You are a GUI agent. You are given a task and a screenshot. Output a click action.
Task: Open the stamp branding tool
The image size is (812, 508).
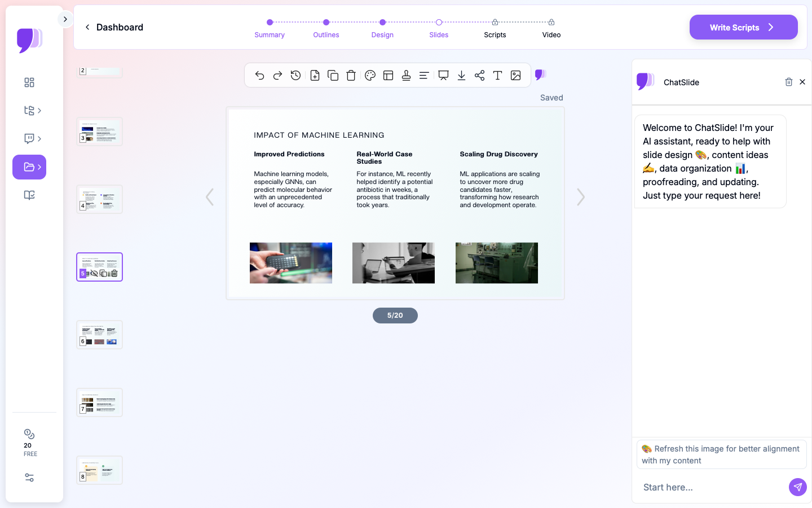coord(406,76)
